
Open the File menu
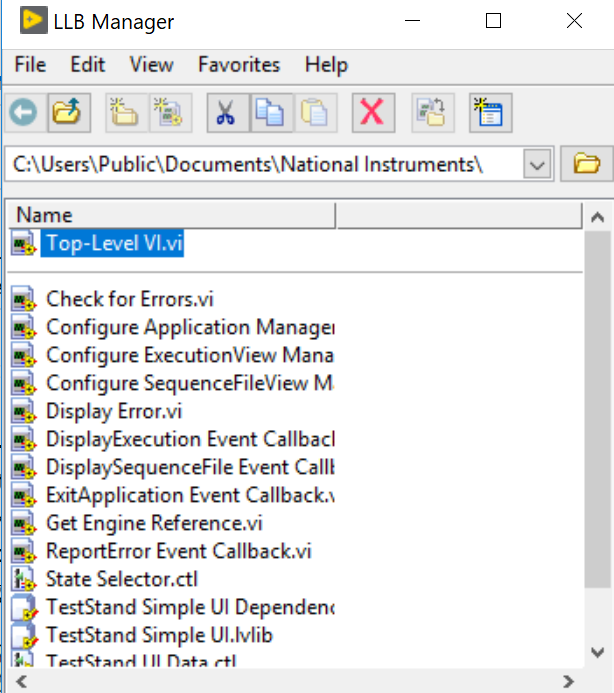(30, 65)
